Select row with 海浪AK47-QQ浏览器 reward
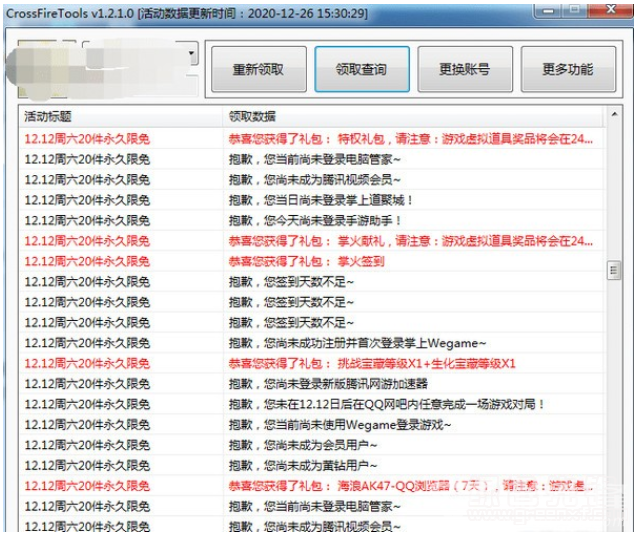This screenshot has height=535, width=637. tap(312, 486)
